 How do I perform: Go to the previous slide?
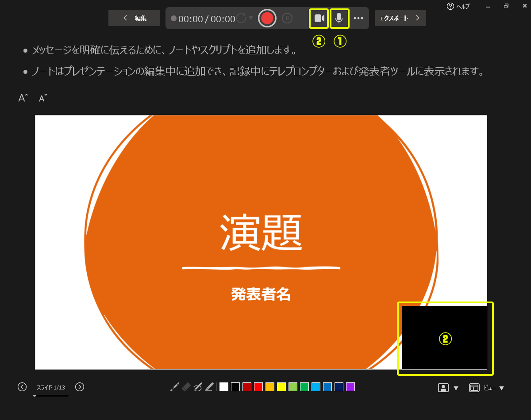click(x=22, y=387)
